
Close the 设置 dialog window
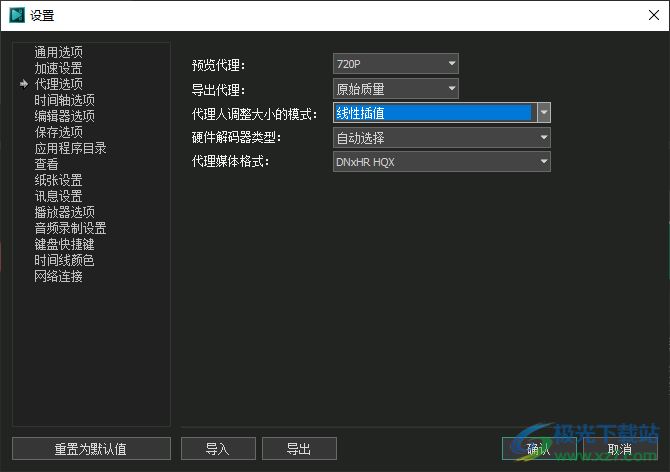(x=654, y=15)
